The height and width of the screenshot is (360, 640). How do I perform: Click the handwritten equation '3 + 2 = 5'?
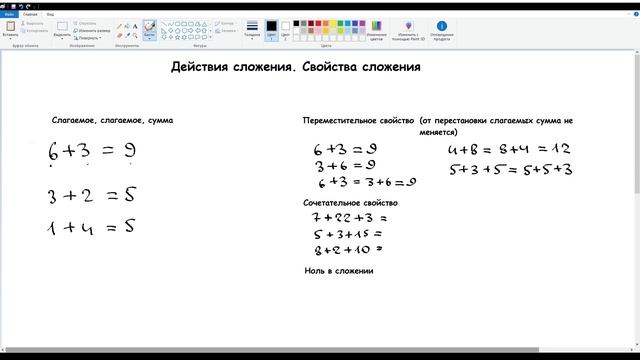pyautogui.click(x=92, y=196)
